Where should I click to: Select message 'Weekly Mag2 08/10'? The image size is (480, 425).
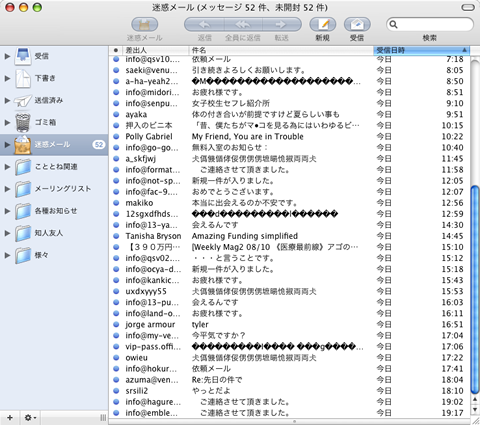tap(289, 247)
